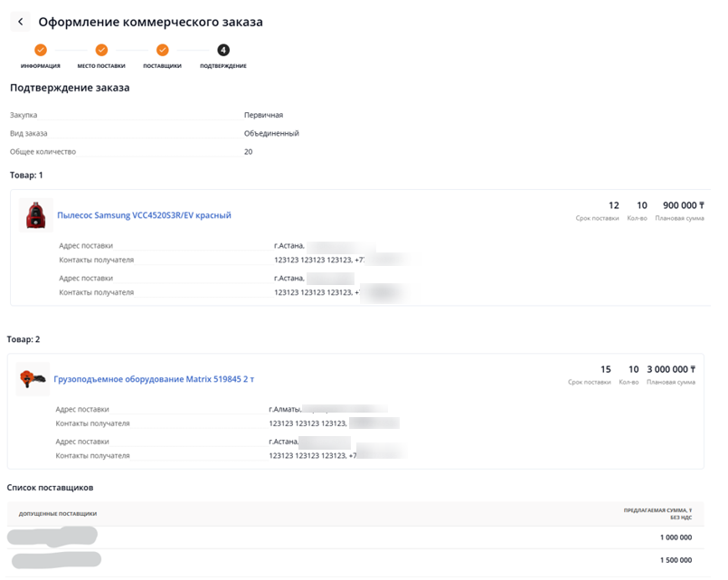Open the red Samsung vacuum cleaner thumbnail
The image size is (728, 580).
point(36,215)
